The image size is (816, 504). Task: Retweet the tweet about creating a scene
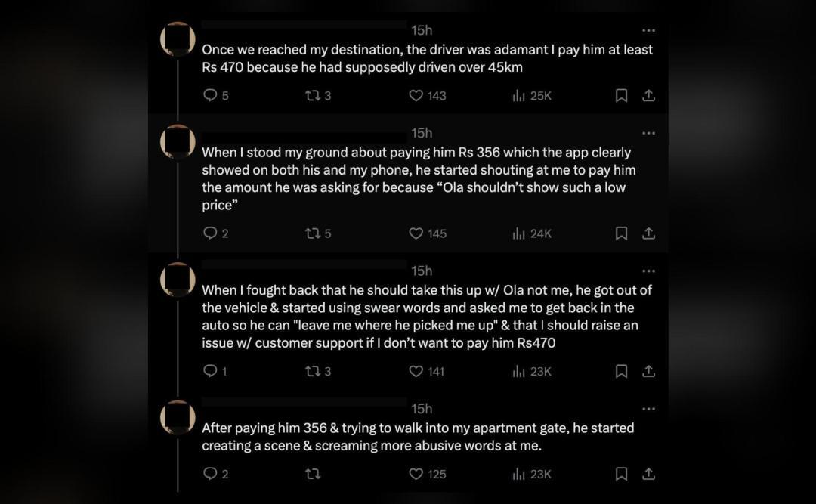tap(313, 474)
